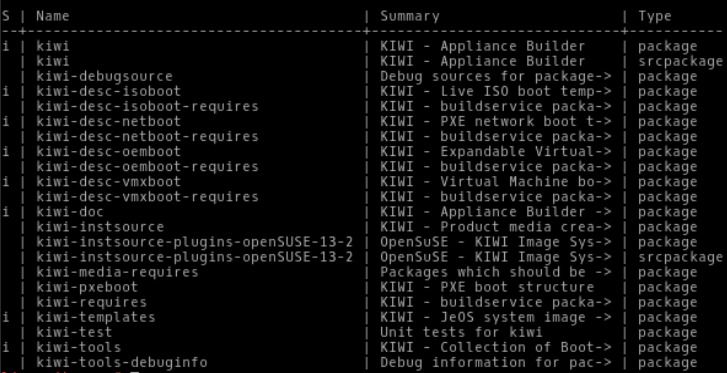Viewport: 727px width, 373px height.
Task: Click the Summary column header
Action: pos(410,16)
